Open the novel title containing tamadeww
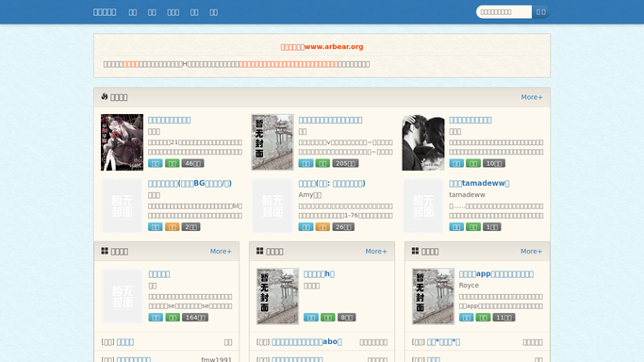 coord(479,184)
